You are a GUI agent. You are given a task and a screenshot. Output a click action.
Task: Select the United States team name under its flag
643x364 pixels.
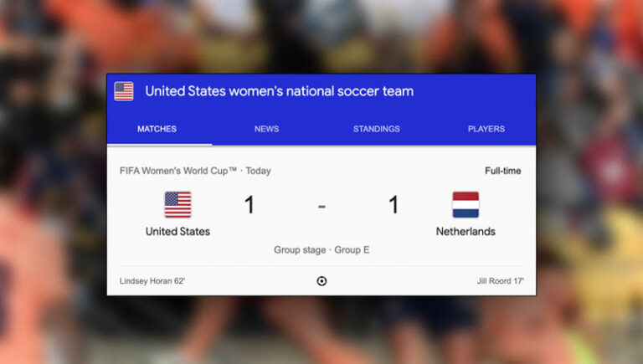tap(177, 231)
